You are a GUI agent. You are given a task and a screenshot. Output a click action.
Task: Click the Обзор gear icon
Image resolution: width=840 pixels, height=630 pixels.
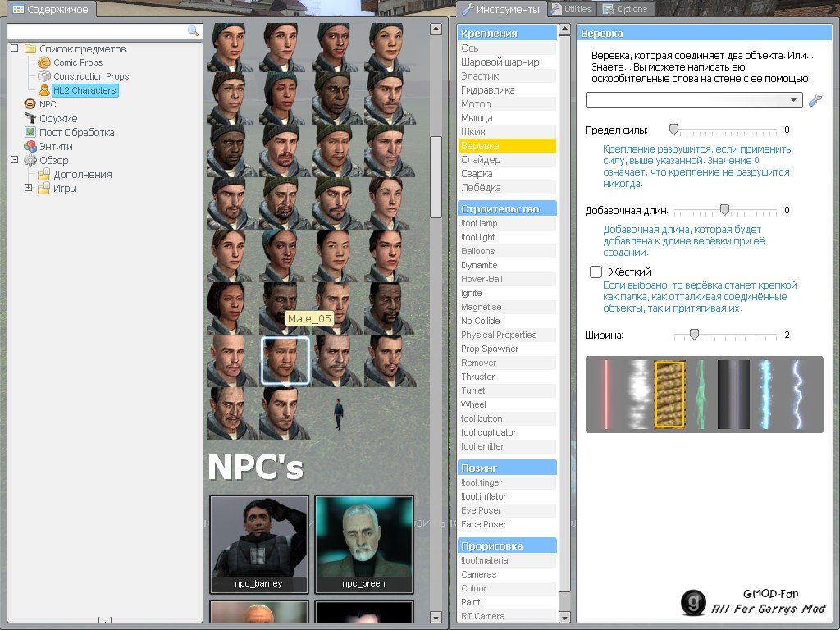tap(30, 160)
